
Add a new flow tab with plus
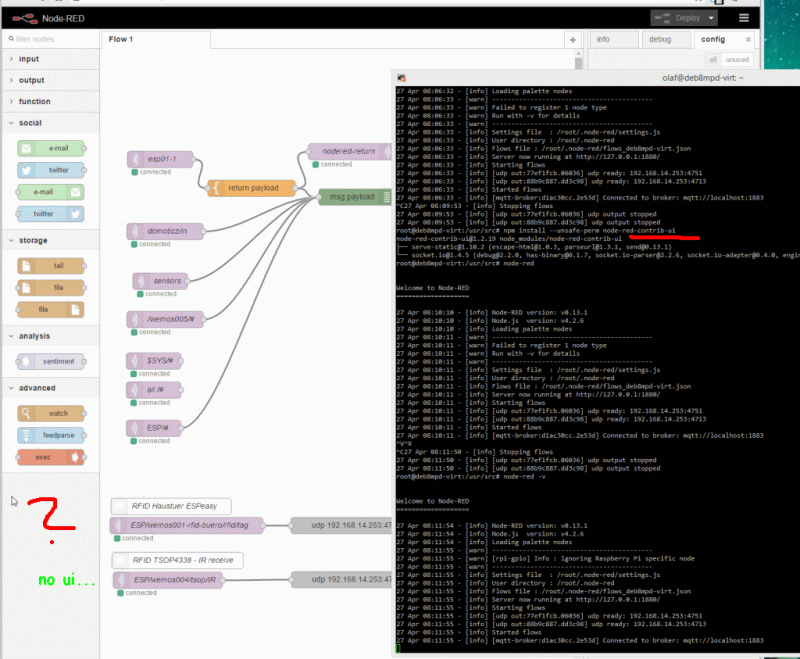pyautogui.click(x=572, y=39)
